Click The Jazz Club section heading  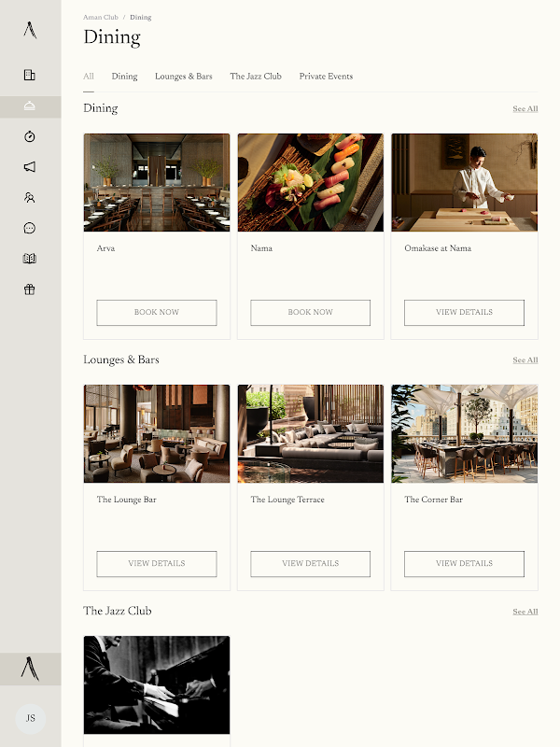click(x=118, y=611)
